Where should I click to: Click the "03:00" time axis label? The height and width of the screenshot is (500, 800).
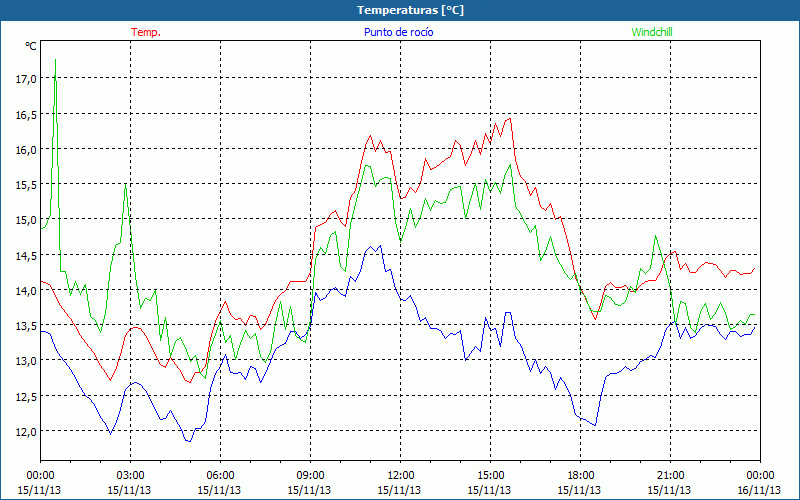point(130,475)
